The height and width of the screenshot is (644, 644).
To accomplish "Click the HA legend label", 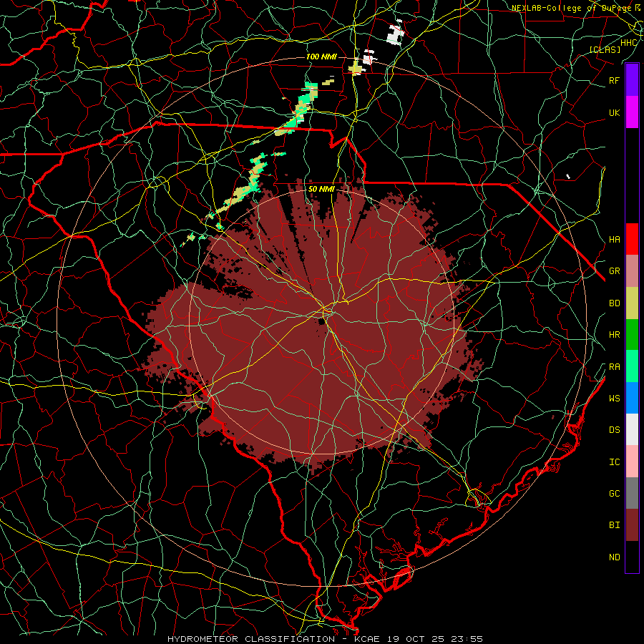I will pos(614,239).
